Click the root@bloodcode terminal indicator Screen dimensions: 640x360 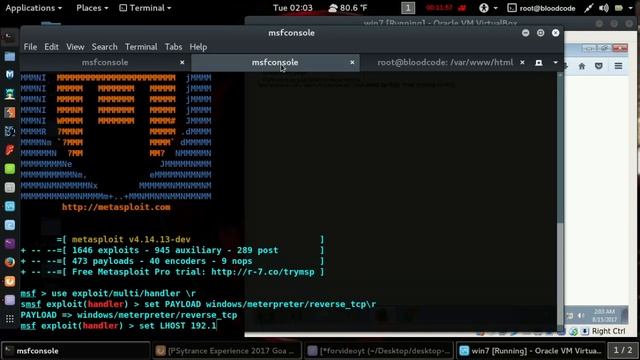[541, 8]
